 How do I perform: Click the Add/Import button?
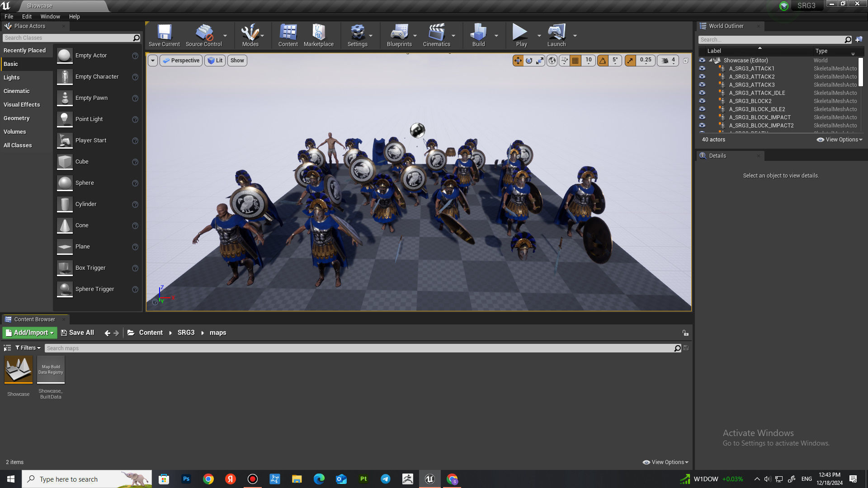point(30,333)
